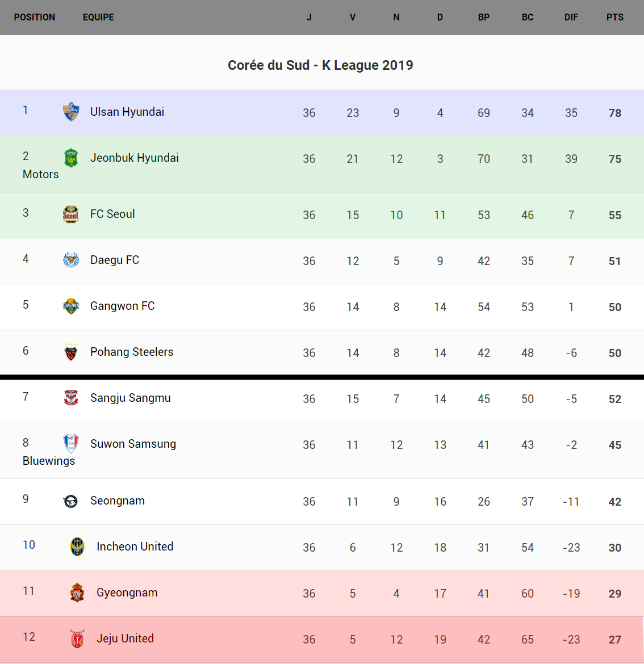Click the Ulsan Hyundai club crest
644x664 pixels.
pos(71,112)
